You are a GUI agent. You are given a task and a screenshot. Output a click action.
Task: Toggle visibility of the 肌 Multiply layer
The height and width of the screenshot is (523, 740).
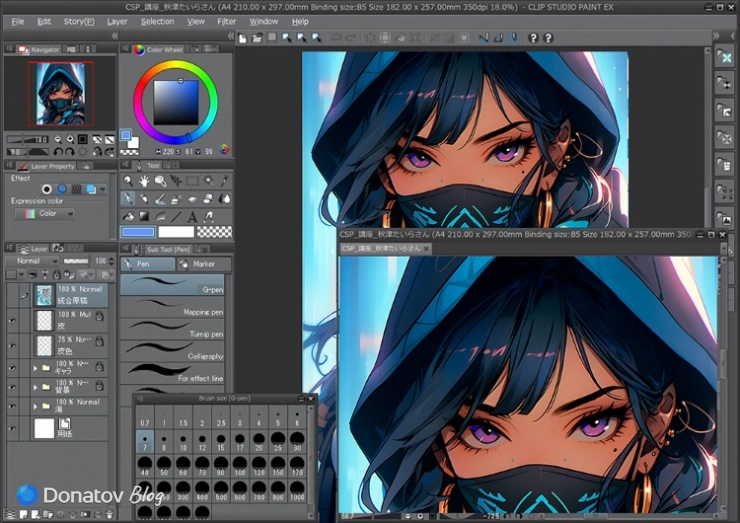point(12,321)
